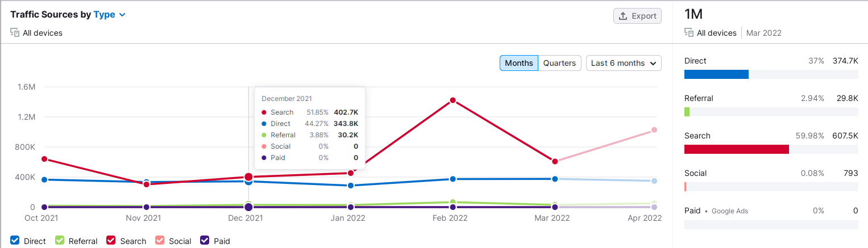Click the Dec 2021 x-axis label
868x248 pixels.
coord(246,218)
